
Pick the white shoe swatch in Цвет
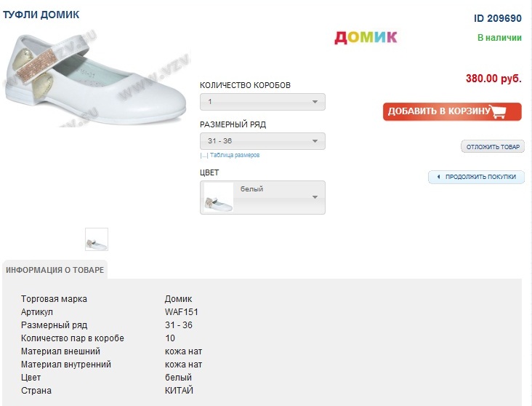pyautogui.click(x=219, y=198)
